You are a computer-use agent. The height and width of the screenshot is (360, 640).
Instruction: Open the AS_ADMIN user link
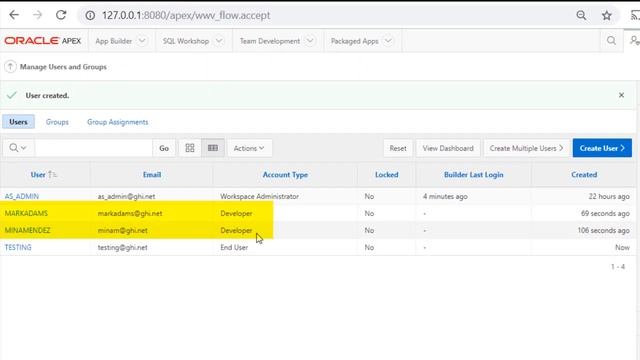click(22, 196)
